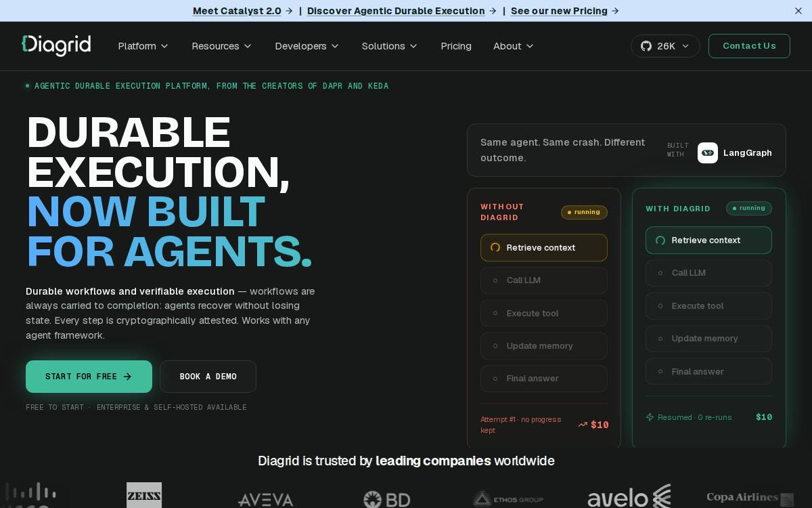Open the Solutions dropdown menu
812x508 pixels.
pyautogui.click(x=389, y=46)
